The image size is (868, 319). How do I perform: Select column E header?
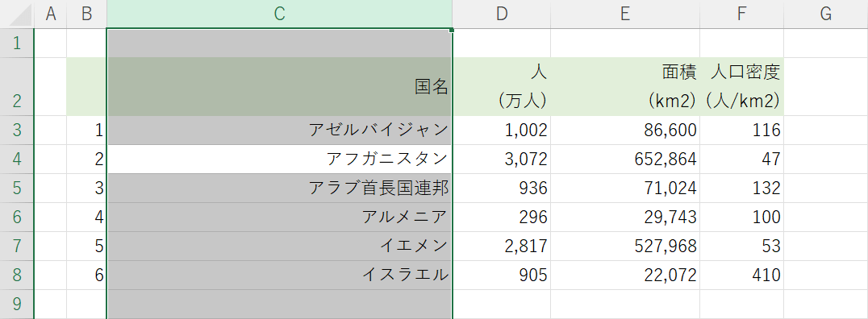[x=625, y=14]
